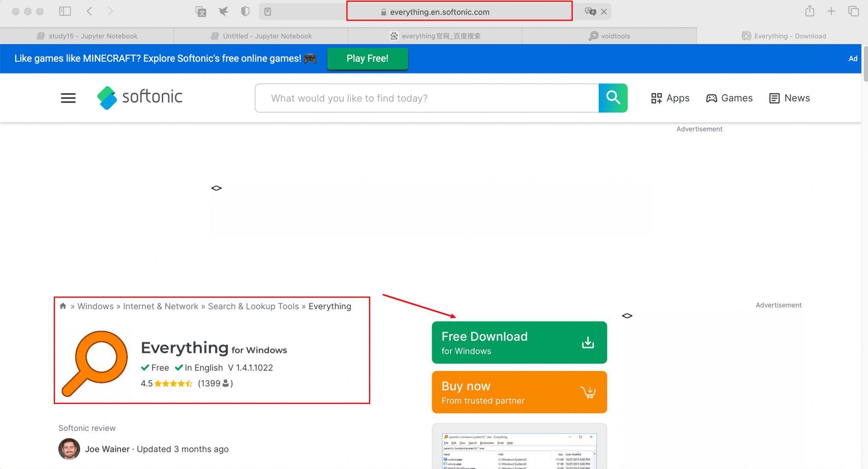Open the Everything app screenshot thumbnail
868x469 pixels.
[x=519, y=451]
